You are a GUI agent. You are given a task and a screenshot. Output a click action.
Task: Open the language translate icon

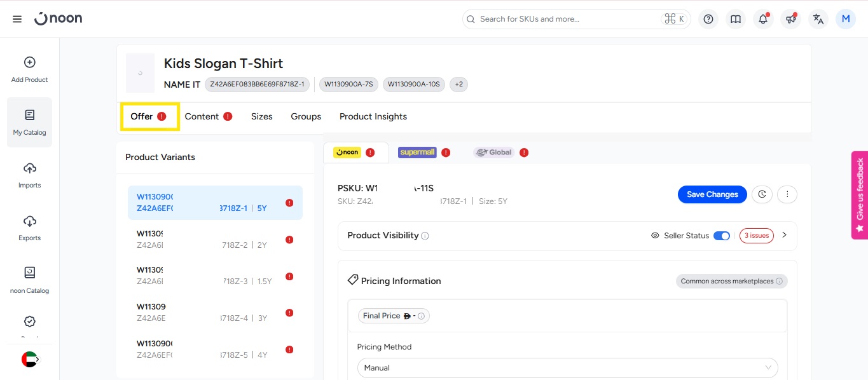818,19
